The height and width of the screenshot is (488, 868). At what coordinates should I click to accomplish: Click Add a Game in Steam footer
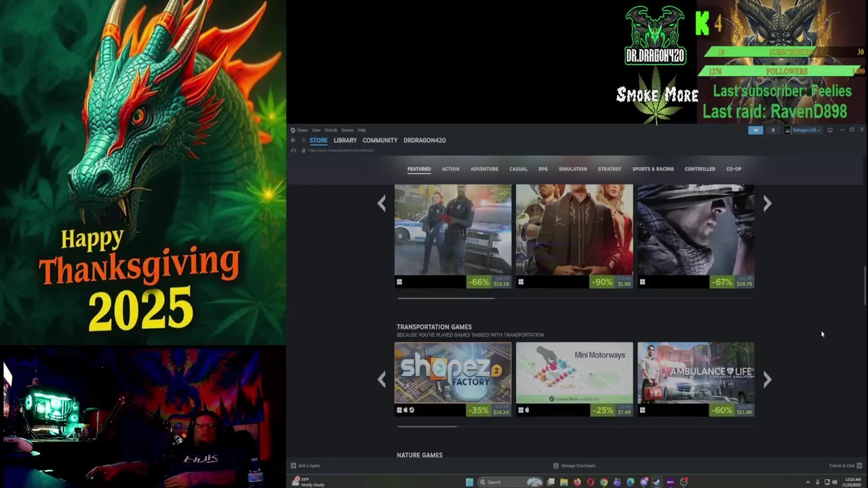305,466
